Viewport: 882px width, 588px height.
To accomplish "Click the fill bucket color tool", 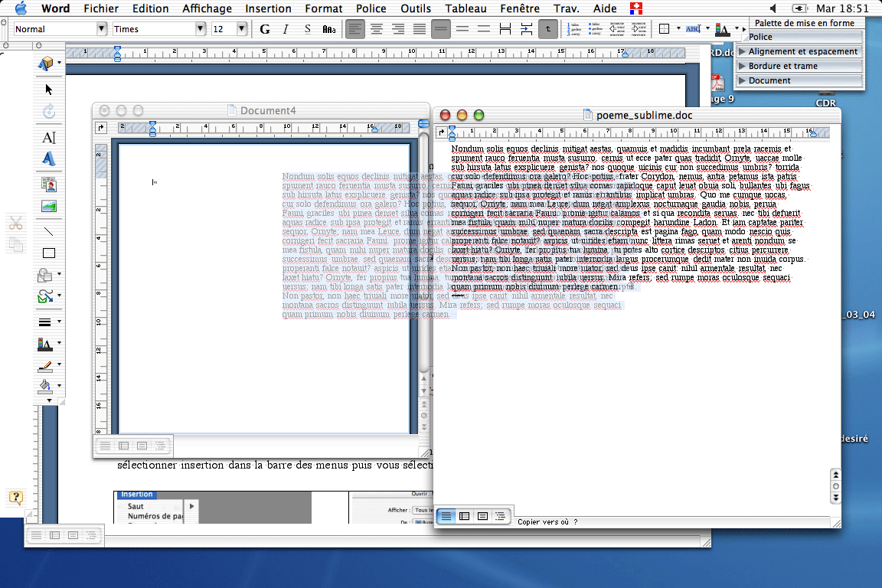I will [46, 385].
